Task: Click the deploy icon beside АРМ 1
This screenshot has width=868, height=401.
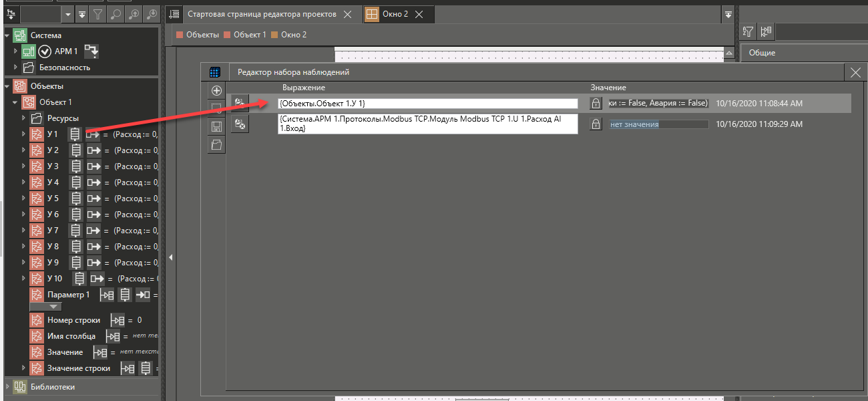Action: tap(91, 51)
